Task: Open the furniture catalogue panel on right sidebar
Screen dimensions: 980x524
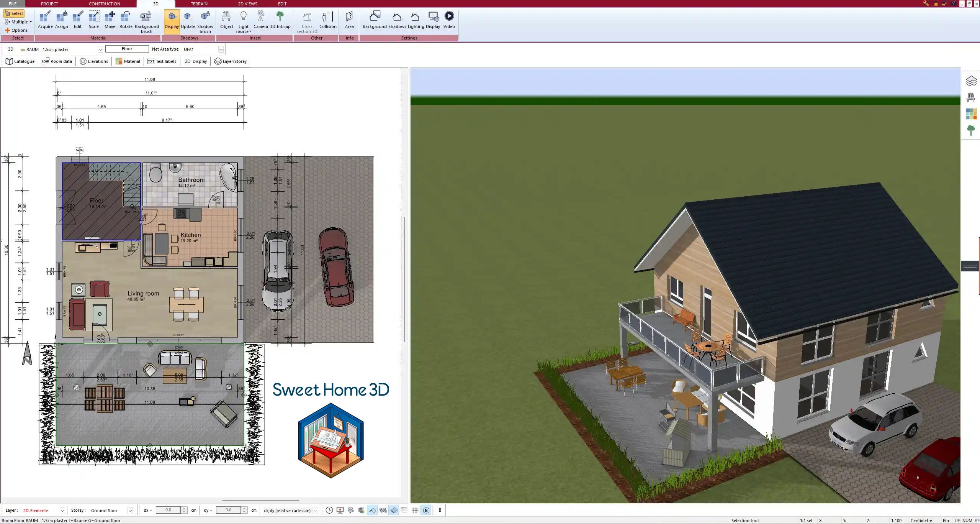Action: tap(970, 98)
